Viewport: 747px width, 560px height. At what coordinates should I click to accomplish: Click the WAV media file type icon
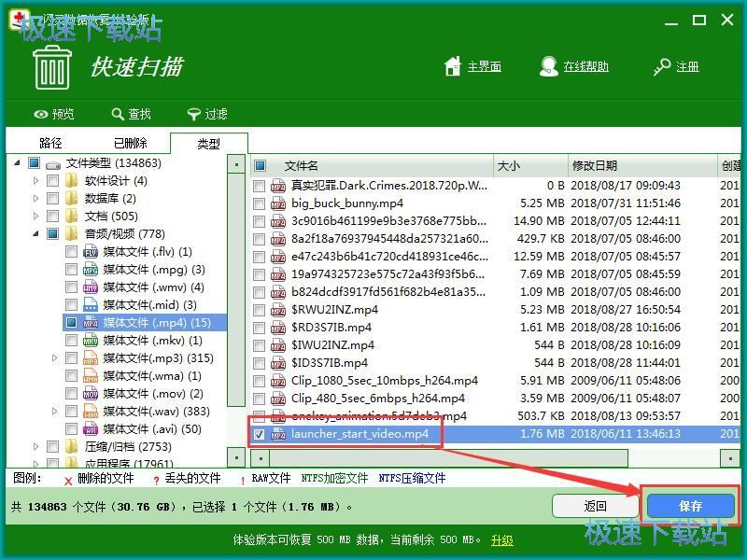[x=91, y=412]
